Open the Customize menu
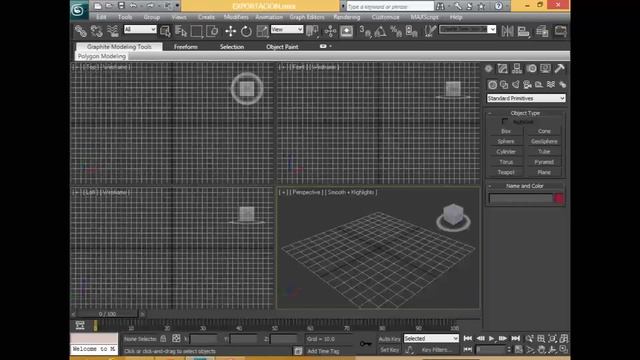The height and width of the screenshot is (360, 640). (x=385, y=17)
